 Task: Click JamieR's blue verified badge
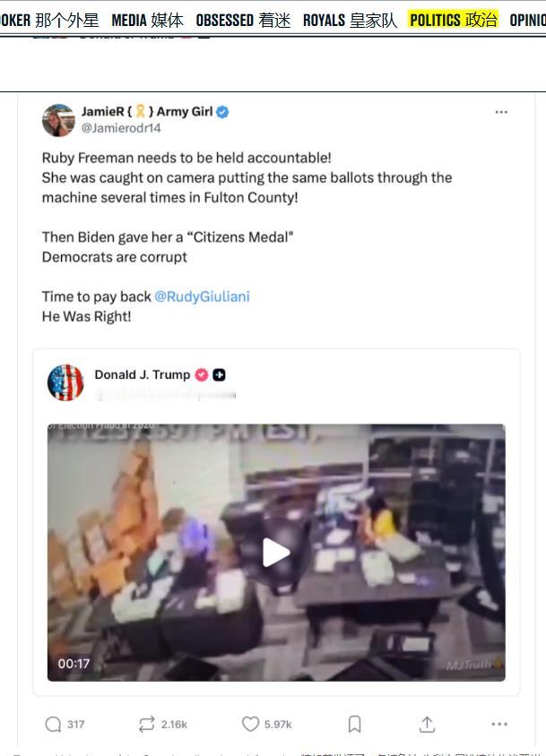(222, 112)
